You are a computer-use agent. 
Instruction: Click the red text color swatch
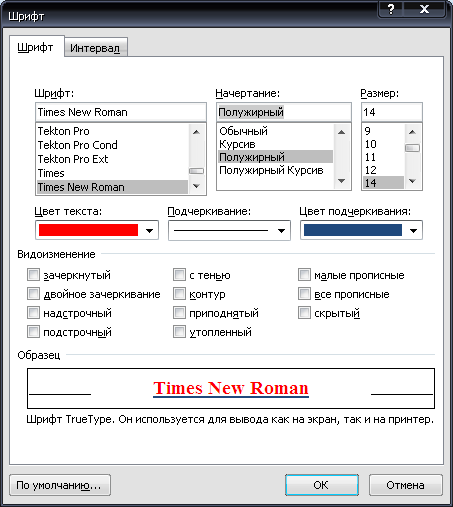(88, 230)
